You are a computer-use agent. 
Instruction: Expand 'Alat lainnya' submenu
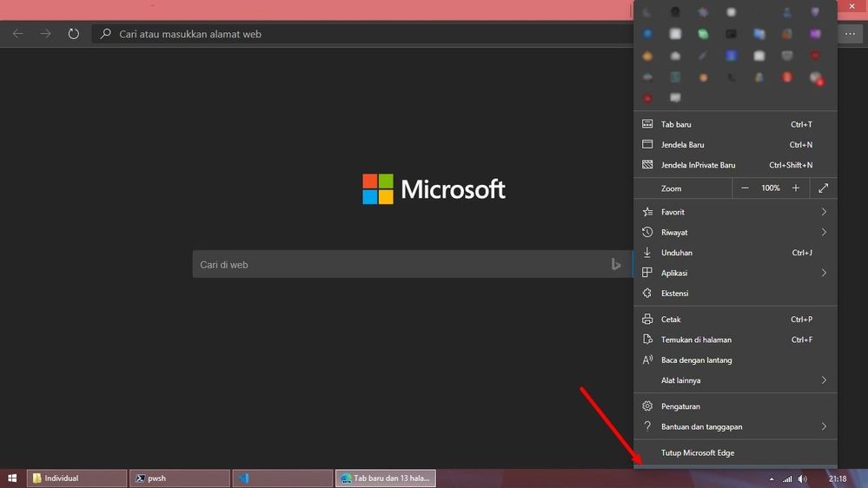pyautogui.click(x=735, y=380)
